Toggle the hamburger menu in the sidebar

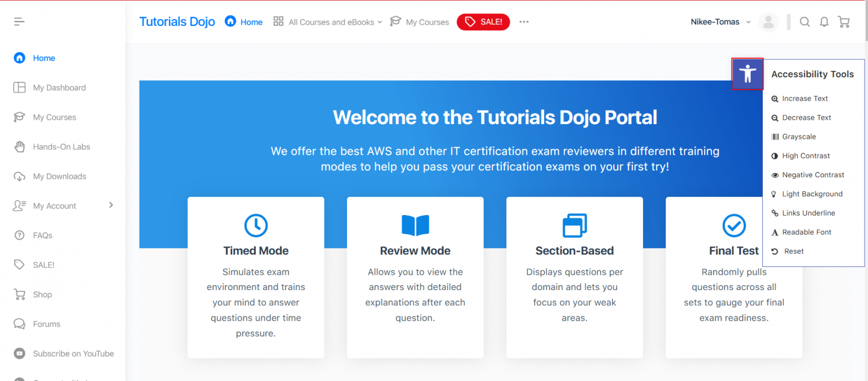click(x=19, y=21)
